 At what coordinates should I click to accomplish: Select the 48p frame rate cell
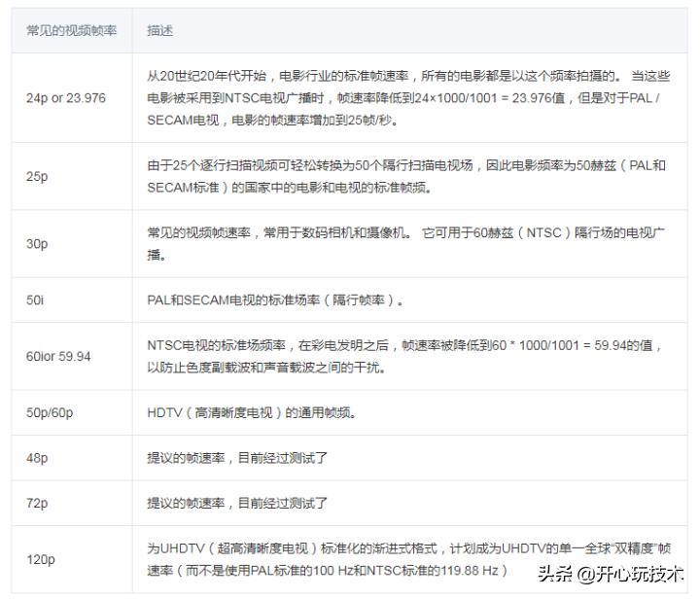(x=71, y=457)
